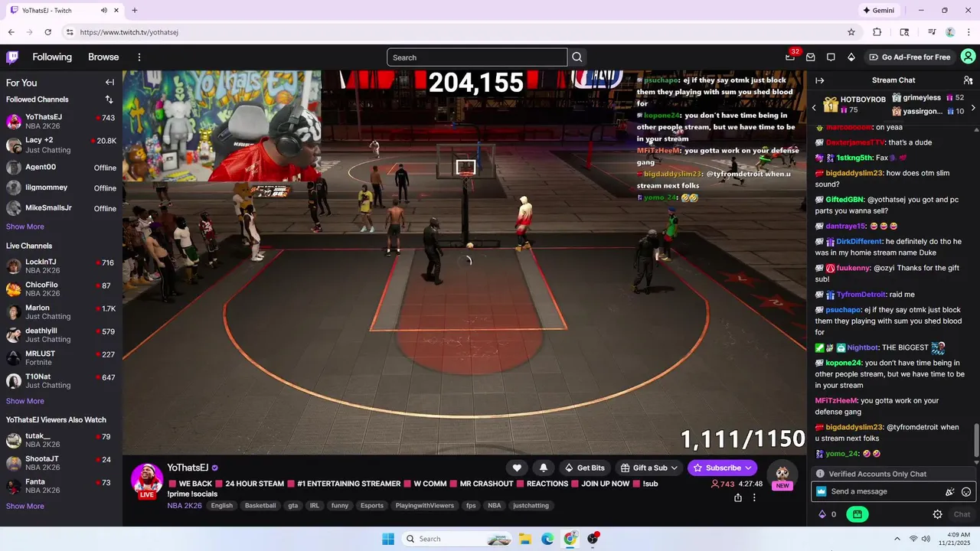Open the Chrome extensions puzzle icon
The image size is (980, 551).
click(x=877, y=32)
